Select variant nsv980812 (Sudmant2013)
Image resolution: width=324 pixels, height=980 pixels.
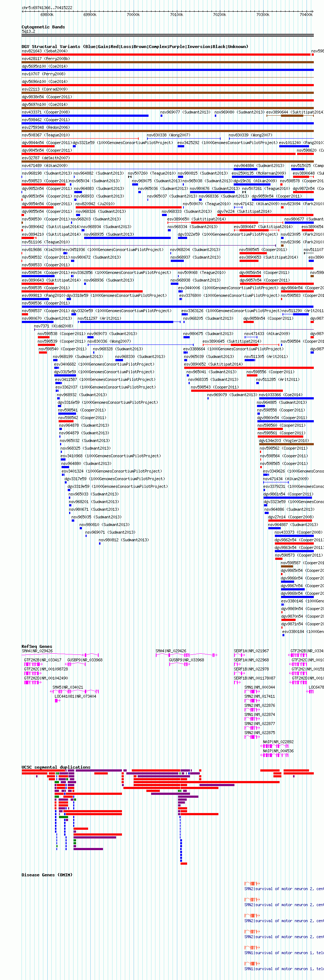(x=124, y=540)
